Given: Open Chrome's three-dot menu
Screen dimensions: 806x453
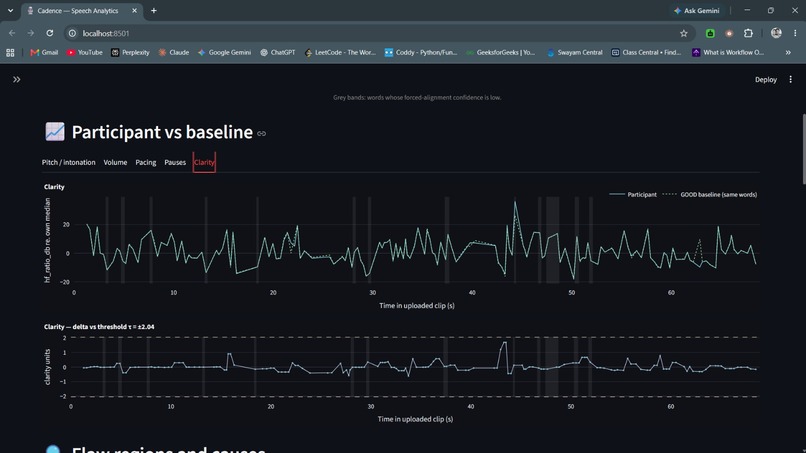Looking at the screenshot, I should [x=795, y=33].
